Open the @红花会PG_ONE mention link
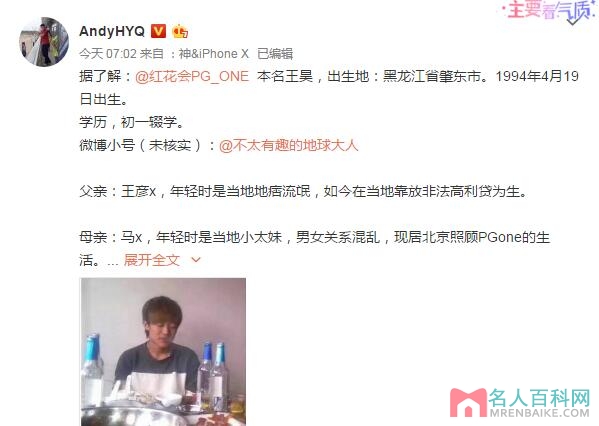The image size is (599, 426). click(x=192, y=76)
